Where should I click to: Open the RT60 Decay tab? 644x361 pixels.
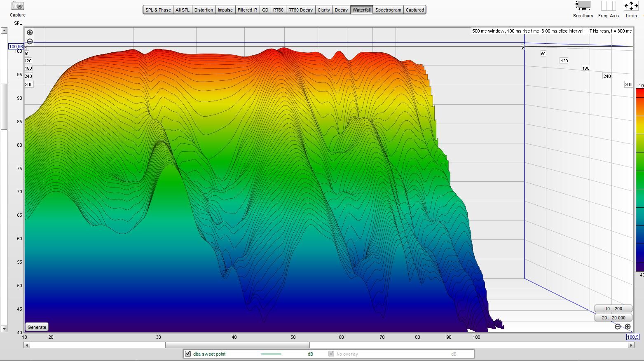300,10
